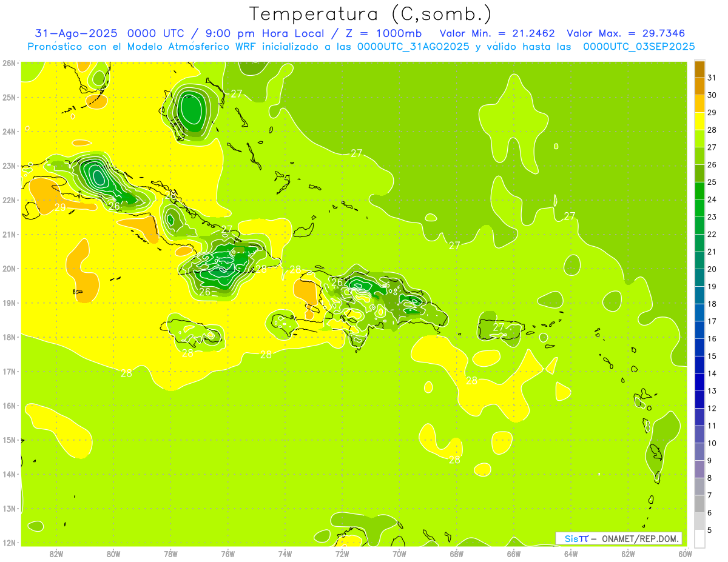Click the 70W longitude axis label
Viewport: 728px width, 562px height.
coord(399,553)
